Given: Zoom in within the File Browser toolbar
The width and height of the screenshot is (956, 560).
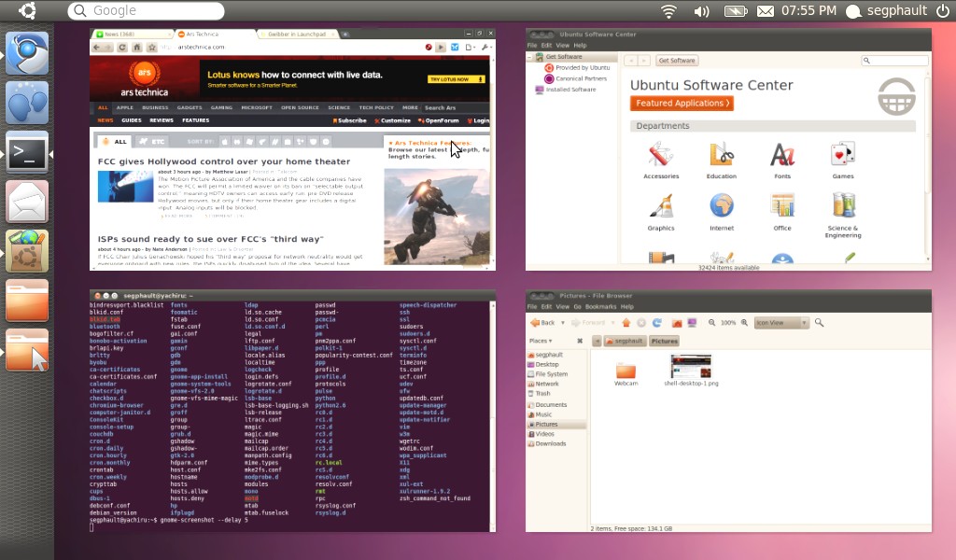Looking at the screenshot, I should pyautogui.click(x=744, y=322).
